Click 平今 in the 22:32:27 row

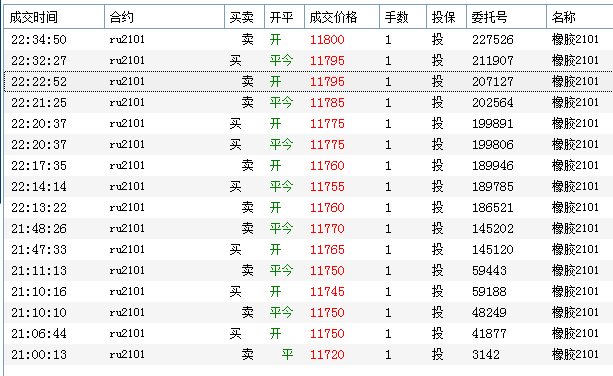click(281, 61)
